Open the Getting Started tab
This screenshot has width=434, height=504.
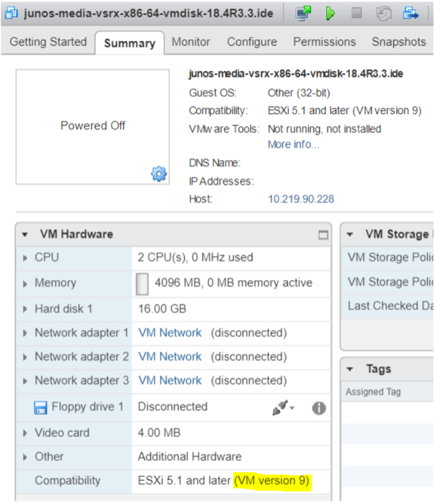[48, 42]
